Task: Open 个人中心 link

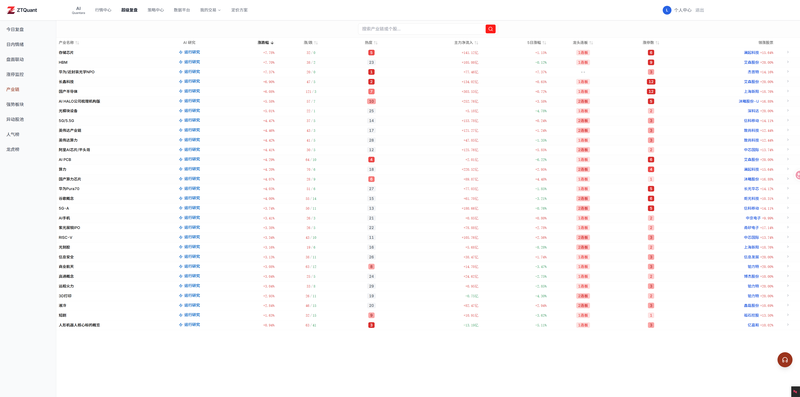Action: tap(683, 10)
